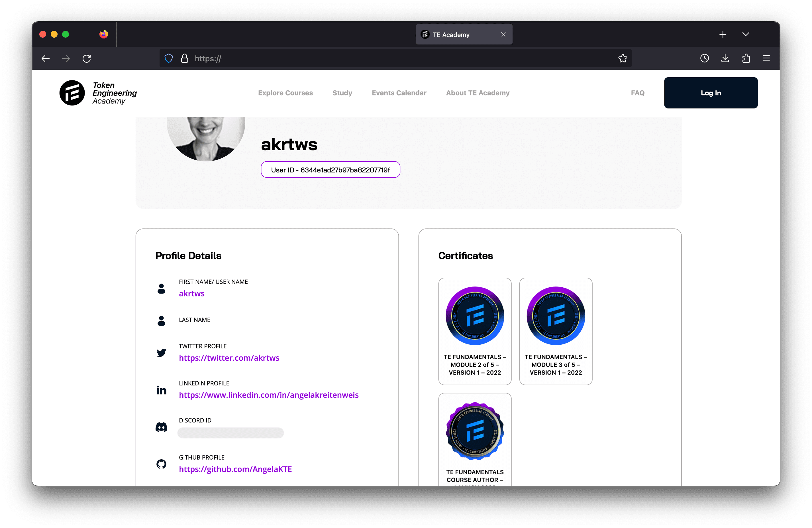Click the LinkedIn 'in' icon
812x528 pixels.
point(161,390)
